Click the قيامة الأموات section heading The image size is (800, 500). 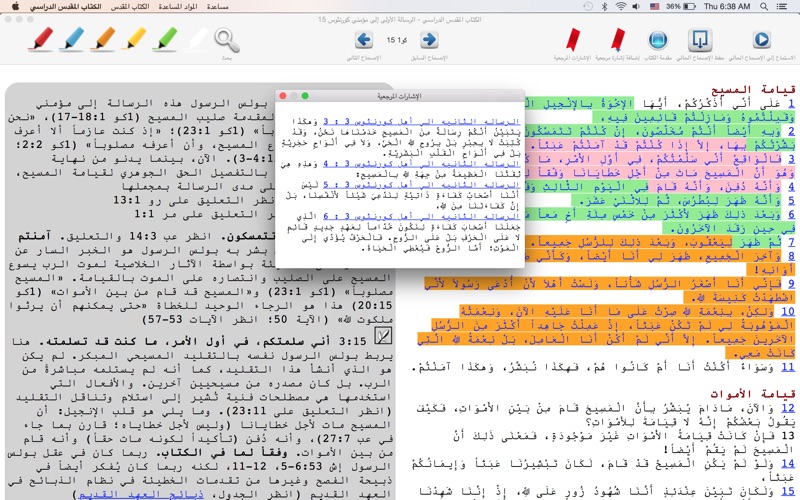click(753, 394)
